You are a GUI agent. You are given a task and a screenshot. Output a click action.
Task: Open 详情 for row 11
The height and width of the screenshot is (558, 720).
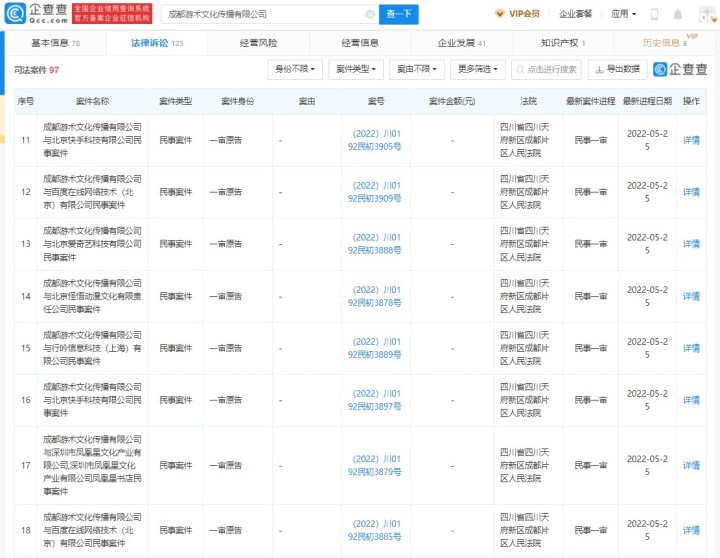coord(691,140)
